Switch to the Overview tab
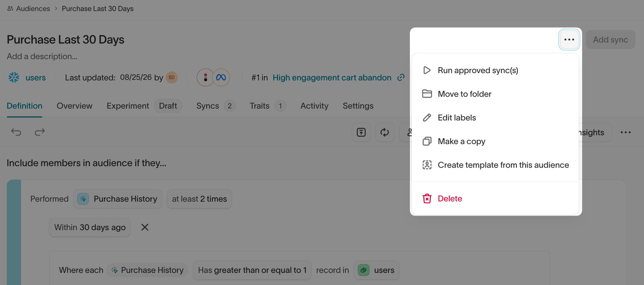This screenshot has width=644, height=285. click(74, 106)
